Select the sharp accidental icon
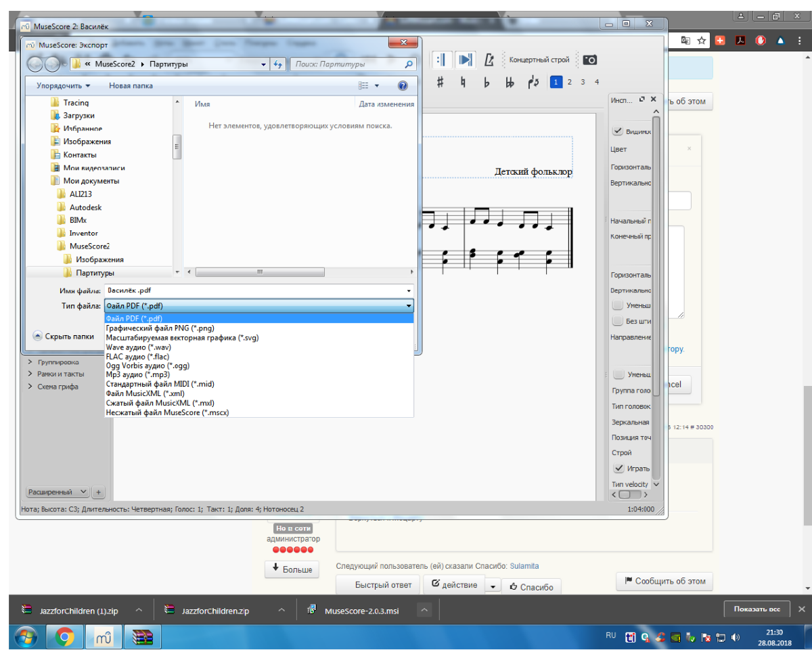The width and height of the screenshot is (812, 650). 440,82
